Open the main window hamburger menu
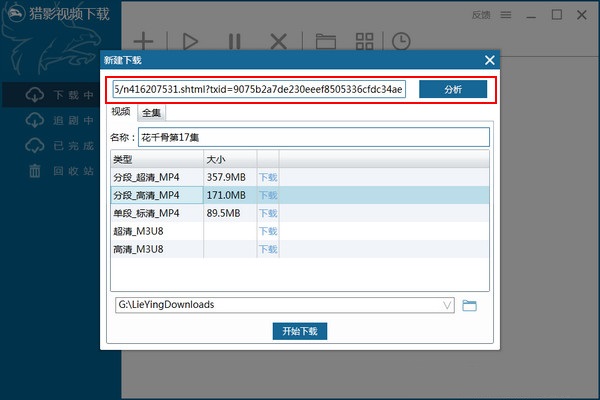The image size is (600, 400). click(506, 15)
